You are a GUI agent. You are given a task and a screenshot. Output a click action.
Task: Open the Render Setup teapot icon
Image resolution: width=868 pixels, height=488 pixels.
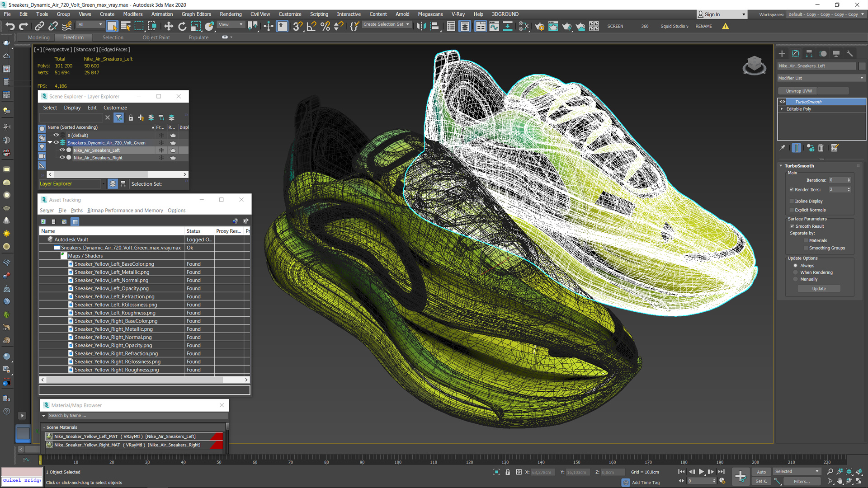click(539, 26)
